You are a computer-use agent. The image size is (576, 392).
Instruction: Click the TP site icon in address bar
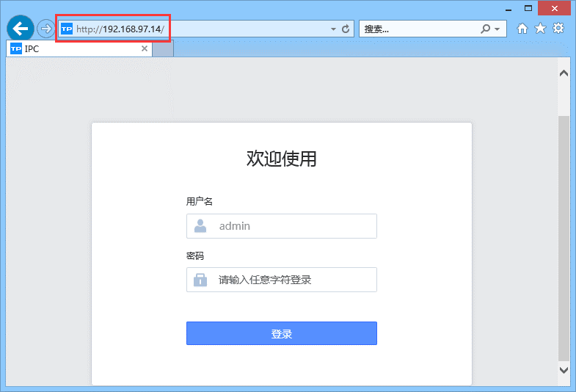[x=67, y=29]
